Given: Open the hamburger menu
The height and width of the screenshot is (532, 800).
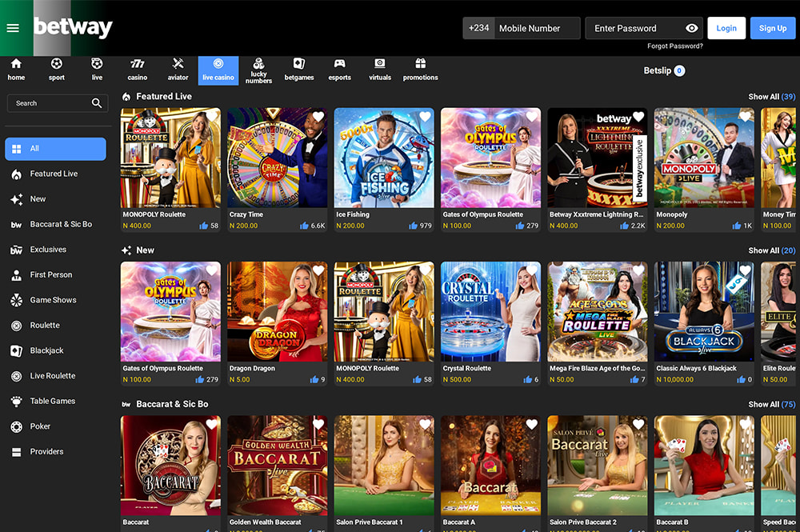Looking at the screenshot, I should tap(13, 28).
